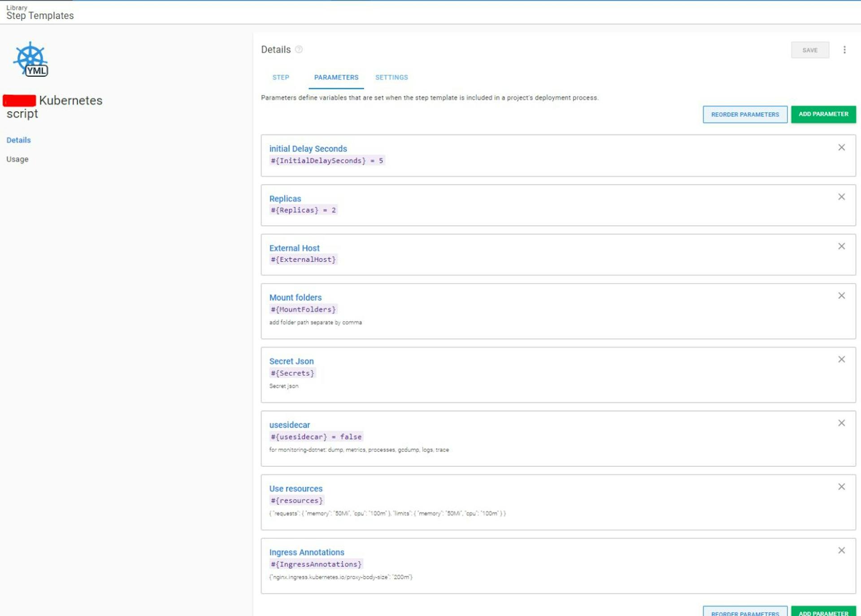Open the Ingress Annotations parameter link
Viewport: 861px width, 616px height.
[306, 552]
